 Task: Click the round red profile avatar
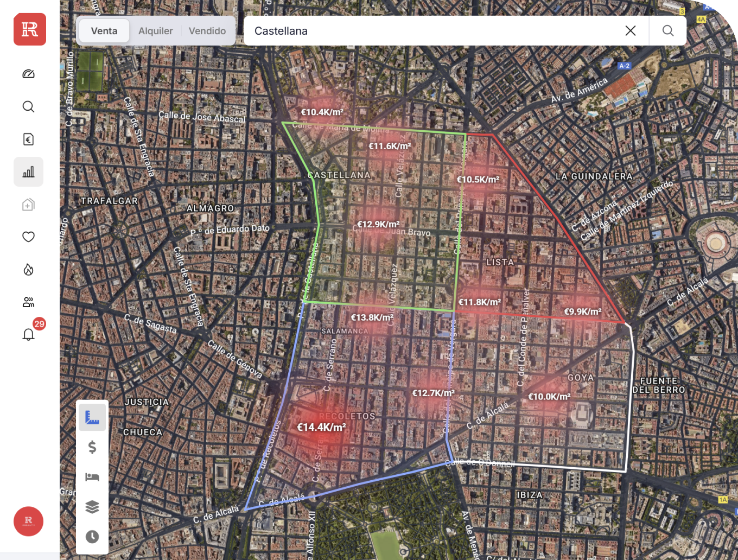[x=28, y=521]
